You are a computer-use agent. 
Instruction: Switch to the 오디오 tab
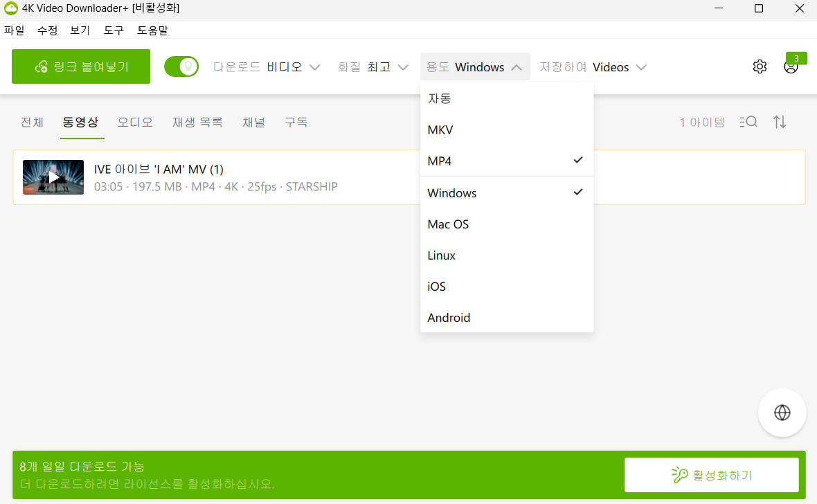coord(135,122)
